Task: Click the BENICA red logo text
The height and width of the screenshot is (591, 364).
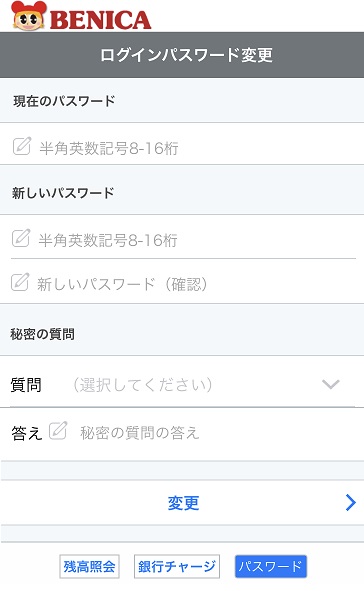Action: click(101, 20)
